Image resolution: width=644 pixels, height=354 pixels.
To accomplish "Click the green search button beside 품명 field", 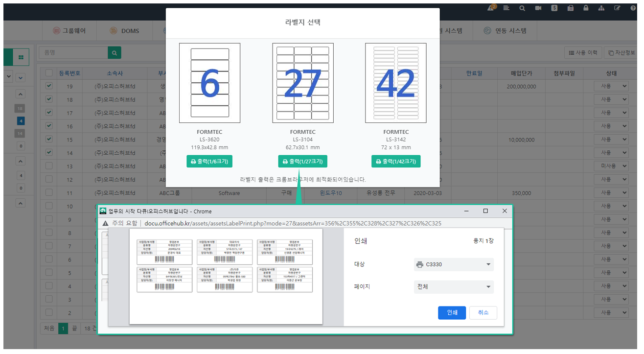I will pos(115,52).
